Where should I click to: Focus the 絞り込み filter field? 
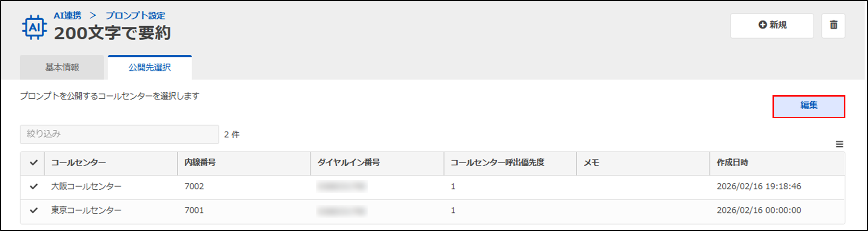click(119, 134)
